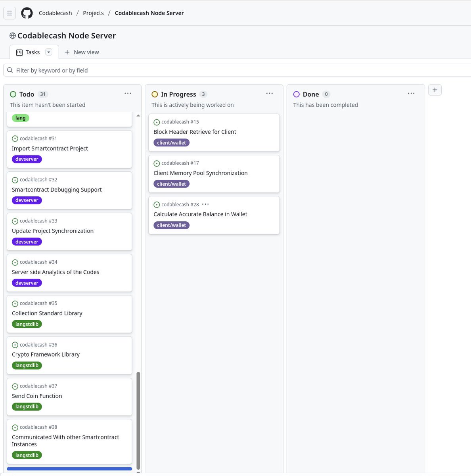Click open-issue icon on card #17

pyautogui.click(x=157, y=163)
